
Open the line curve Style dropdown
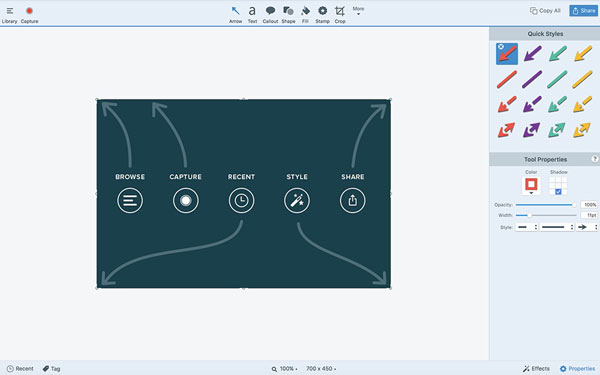pyautogui.click(x=557, y=227)
